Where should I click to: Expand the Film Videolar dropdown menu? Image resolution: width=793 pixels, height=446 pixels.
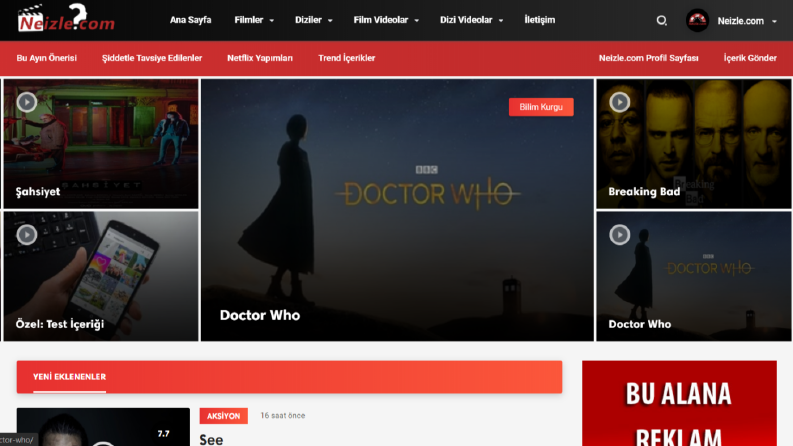386,20
